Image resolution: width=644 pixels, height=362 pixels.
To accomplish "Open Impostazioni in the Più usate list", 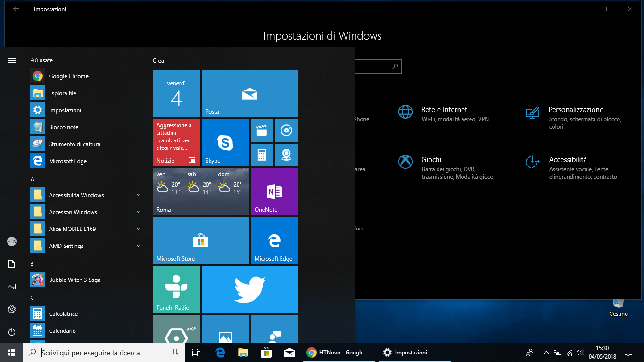I will point(86,110).
